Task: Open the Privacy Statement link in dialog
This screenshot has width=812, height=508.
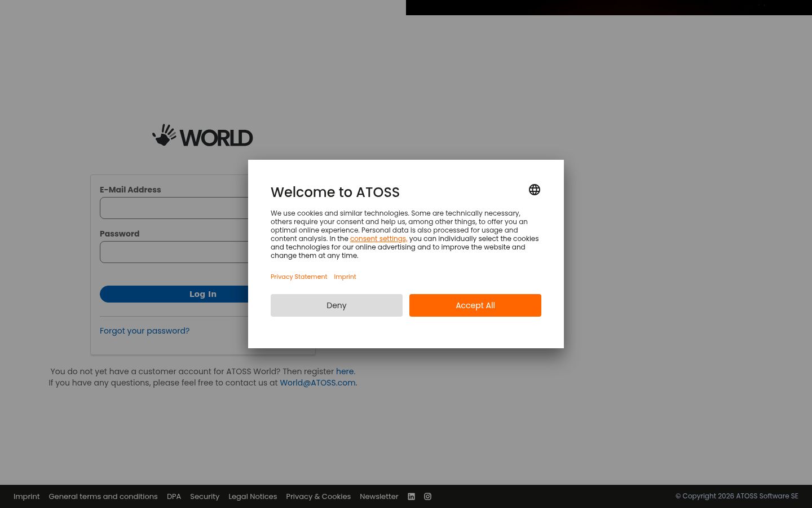Action: click(x=299, y=277)
